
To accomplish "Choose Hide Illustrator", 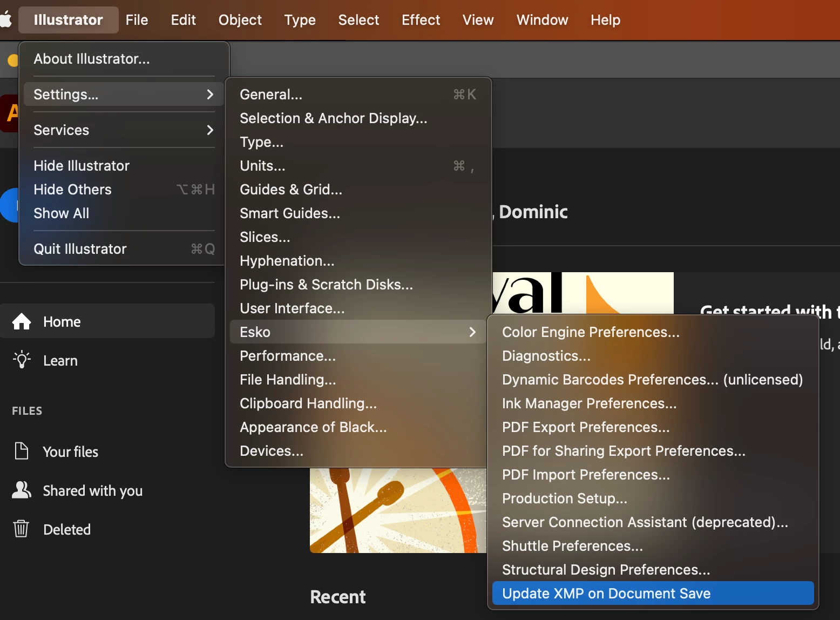I will 124,166.
